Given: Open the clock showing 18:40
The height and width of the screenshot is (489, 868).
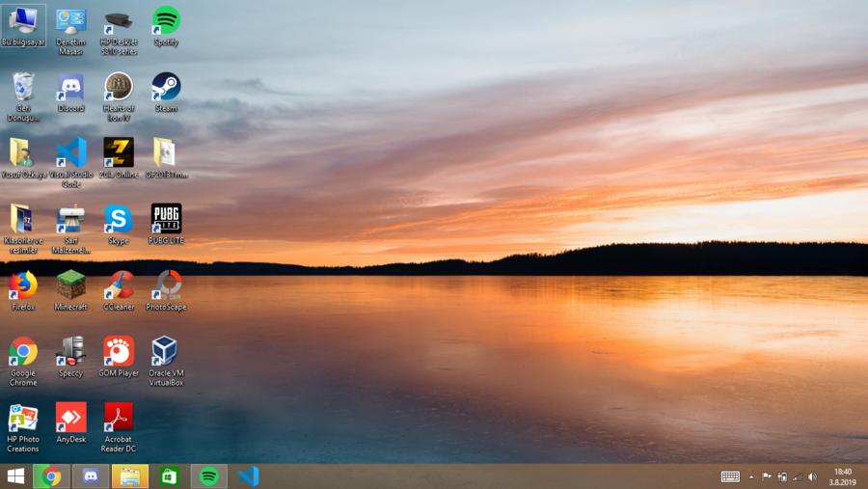Looking at the screenshot, I should click(842, 476).
